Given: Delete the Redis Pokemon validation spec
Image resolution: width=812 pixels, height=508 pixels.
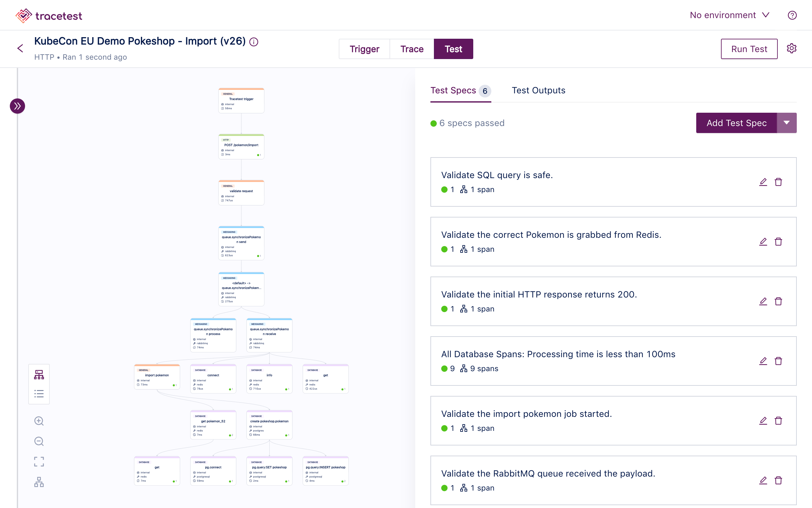Looking at the screenshot, I should click(778, 242).
